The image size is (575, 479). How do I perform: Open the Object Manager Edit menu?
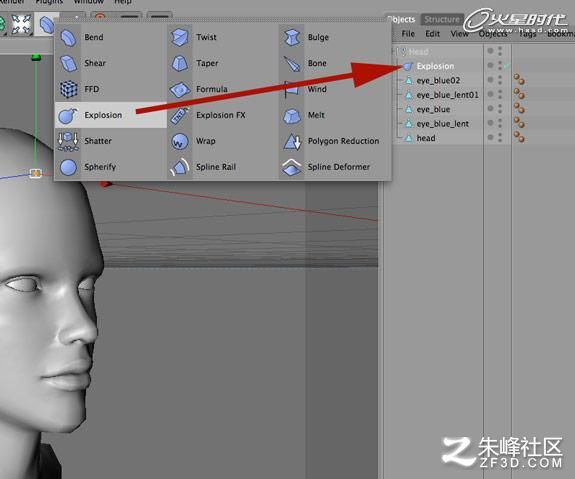click(x=432, y=34)
